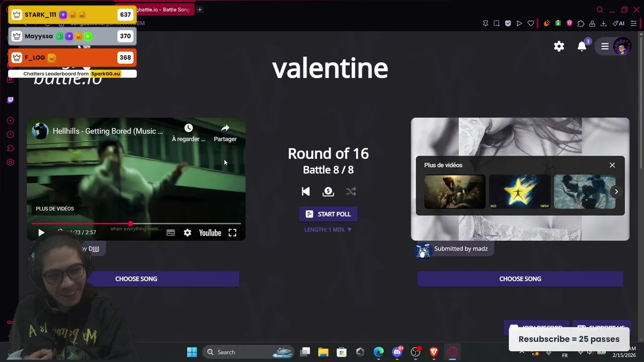Click the Hellhills channel avatar
This screenshot has height=362, width=644.
[40, 131]
